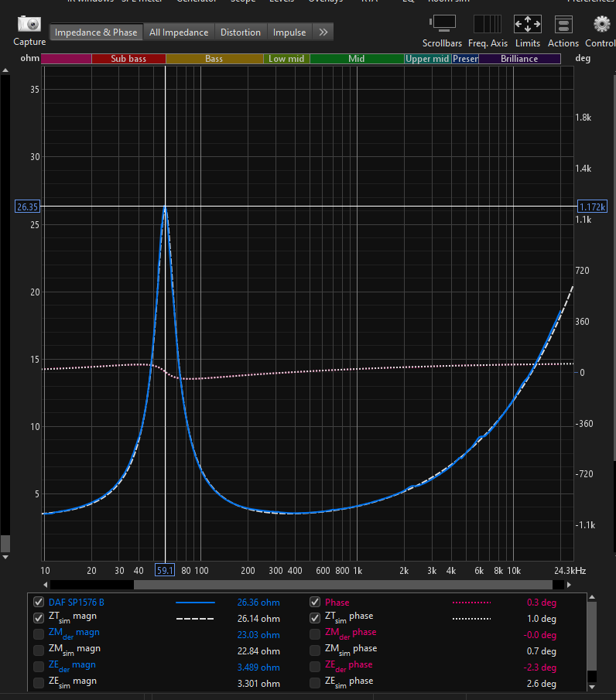Enable the ZM der phase trace
The image size is (616, 700).
pyautogui.click(x=315, y=634)
